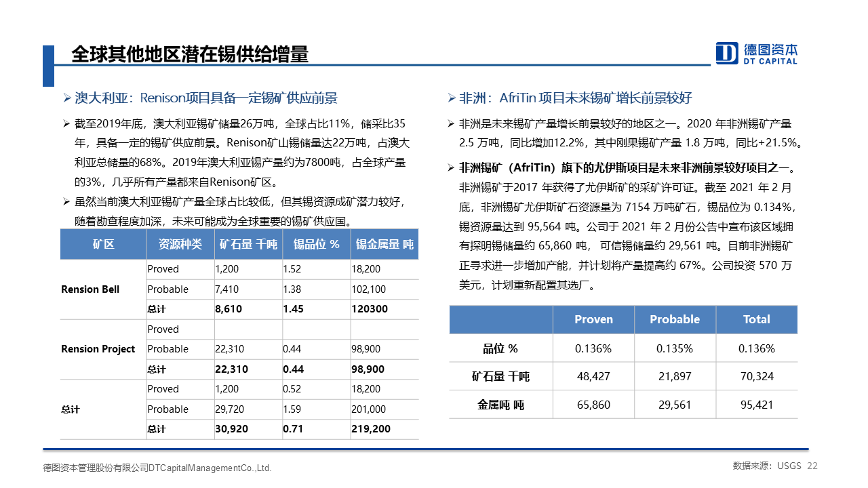The width and height of the screenshot is (868, 488).
Task: Click footer 德图资本管理股份有限公司DTCapitalManagementCo.,Ltd.
Action: (157, 468)
